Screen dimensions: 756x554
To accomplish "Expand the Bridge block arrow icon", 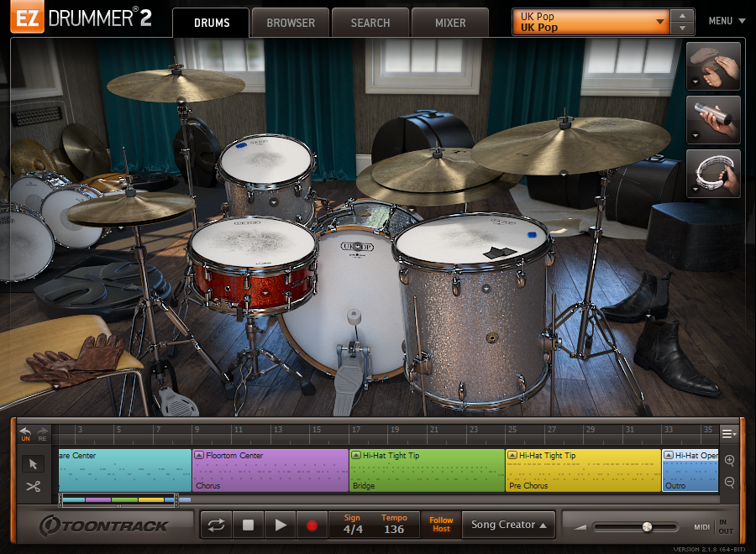I will coord(356,455).
